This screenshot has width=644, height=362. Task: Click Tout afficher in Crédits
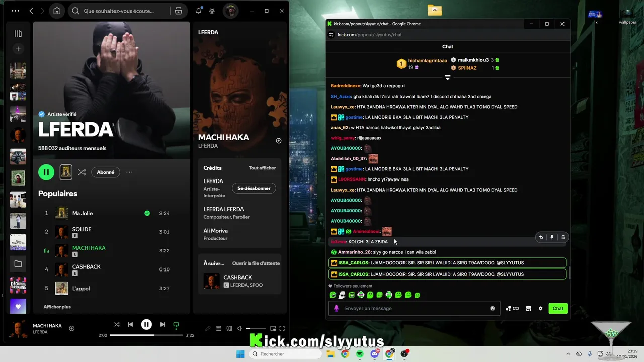[x=262, y=168]
